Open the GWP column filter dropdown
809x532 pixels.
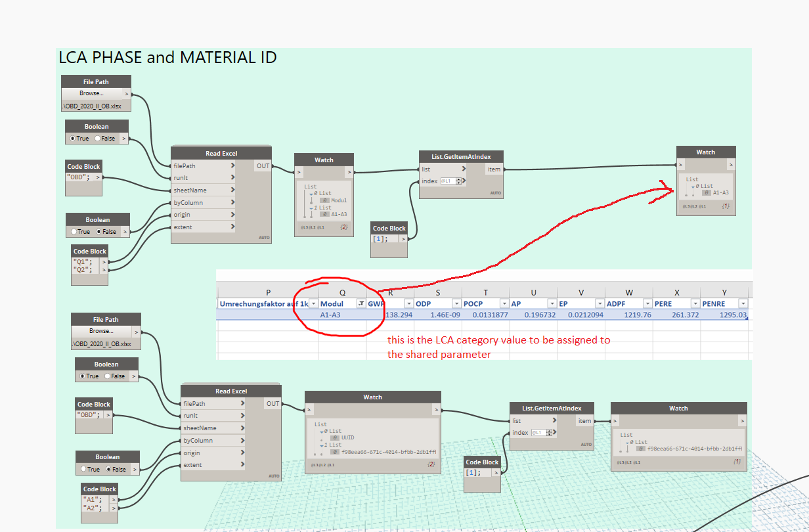[x=409, y=303]
